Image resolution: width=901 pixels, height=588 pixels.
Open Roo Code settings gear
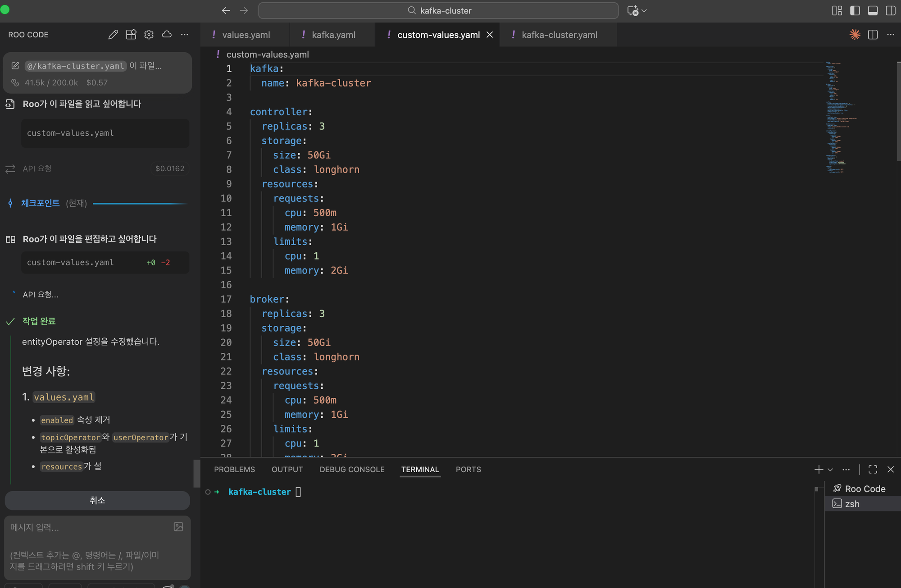[x=149, y=35]
